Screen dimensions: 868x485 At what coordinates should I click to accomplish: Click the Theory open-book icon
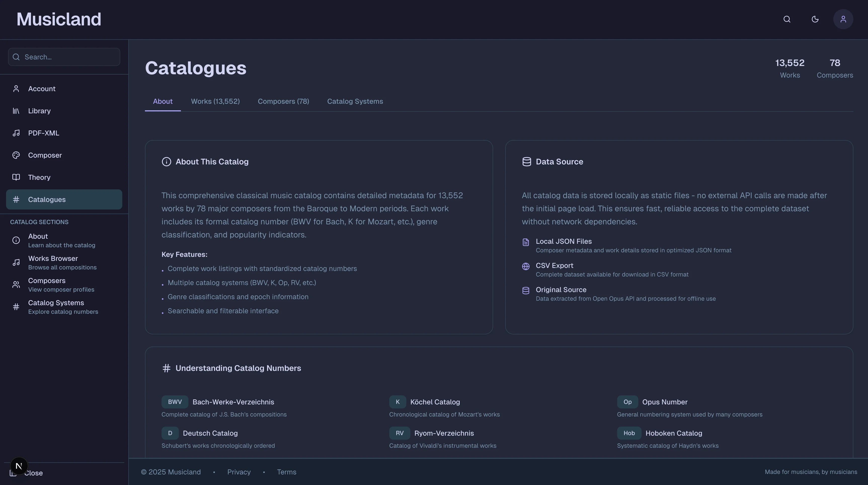click(16, 178)
